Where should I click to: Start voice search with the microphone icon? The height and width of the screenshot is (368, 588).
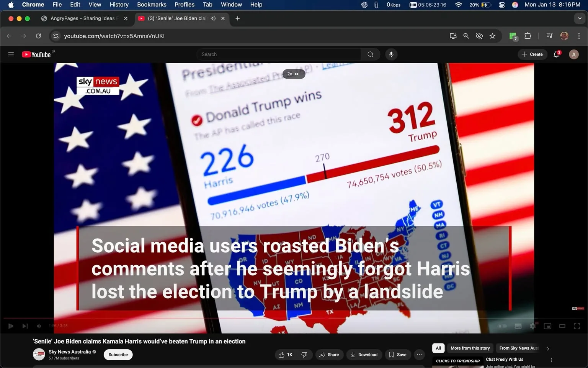[x=391, y=54]
